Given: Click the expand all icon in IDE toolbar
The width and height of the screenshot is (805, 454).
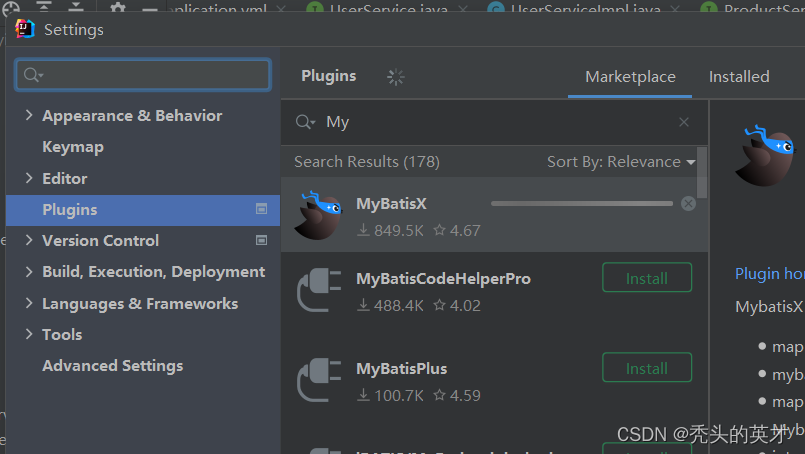Looking at the screenshot, I should [44, 6].
